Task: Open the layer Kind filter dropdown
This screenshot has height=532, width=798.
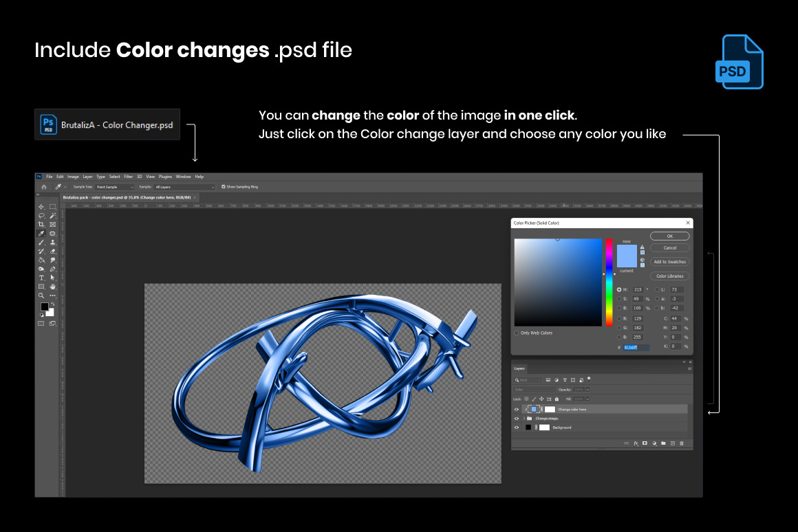Action: (527, 380)
